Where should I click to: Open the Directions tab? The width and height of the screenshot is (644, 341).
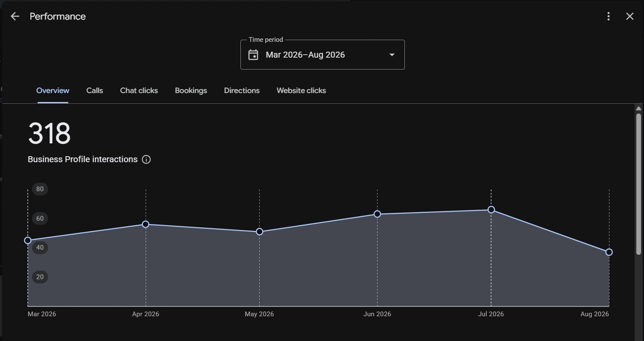(x=242, y=90)
